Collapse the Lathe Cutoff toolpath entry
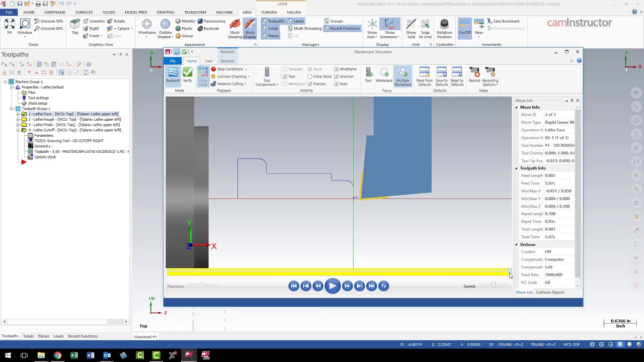This screenshot has width=644, height=362. [x=18, y=130]
